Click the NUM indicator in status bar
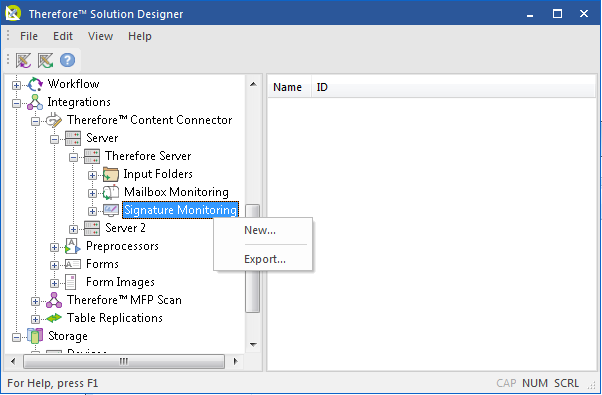 coord(535,383)
